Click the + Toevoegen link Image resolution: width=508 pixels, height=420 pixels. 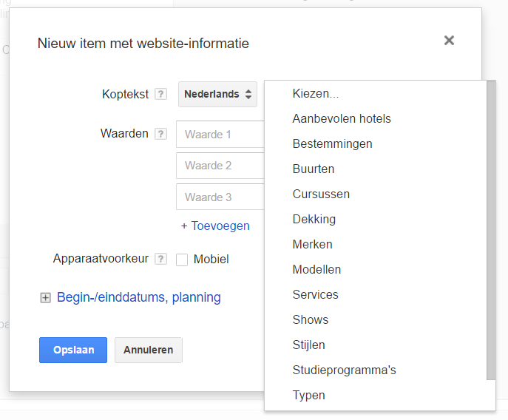tap(215, 226)
